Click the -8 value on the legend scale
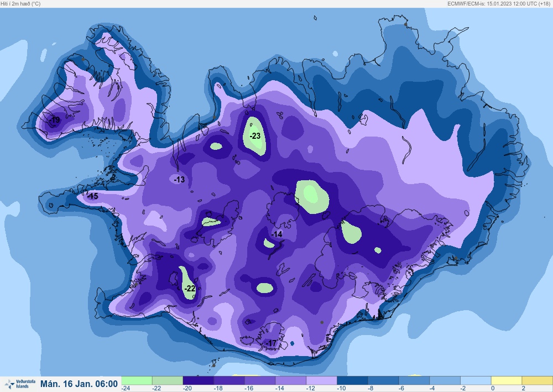The image size is (553, 392). 371,389
